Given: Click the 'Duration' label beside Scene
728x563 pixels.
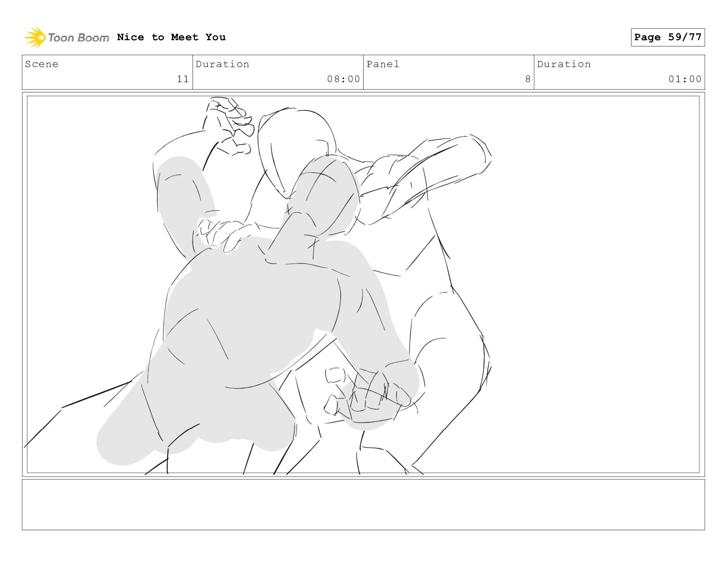Looking at the screenshot, I should point(222,64).
